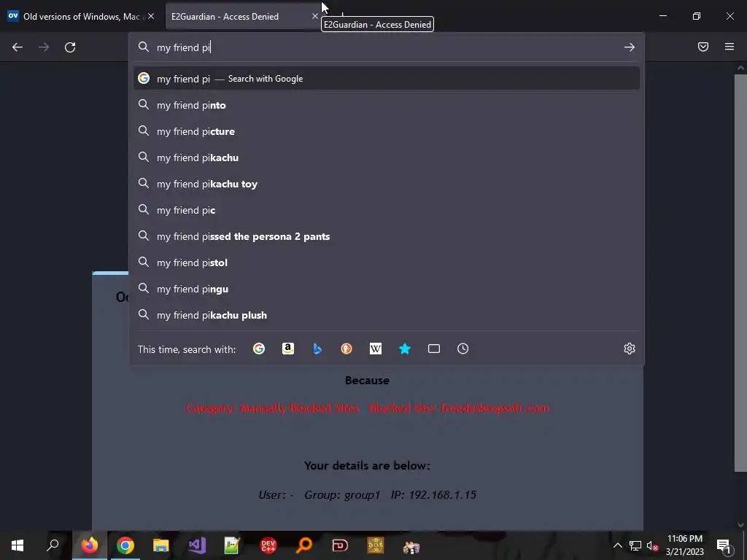The image size is (747, 560).
Task: Search this time with DuckDuckGo icon
Action: [347, 349]
